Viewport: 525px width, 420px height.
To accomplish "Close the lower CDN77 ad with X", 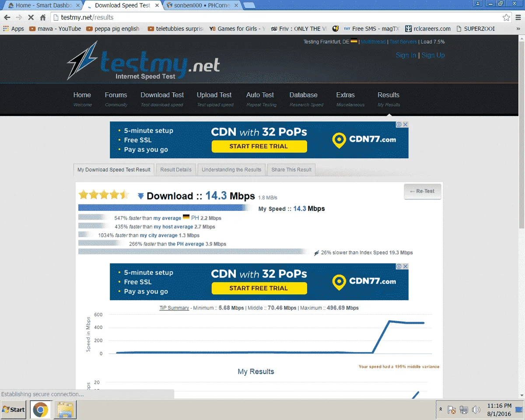I will (405, 266).
